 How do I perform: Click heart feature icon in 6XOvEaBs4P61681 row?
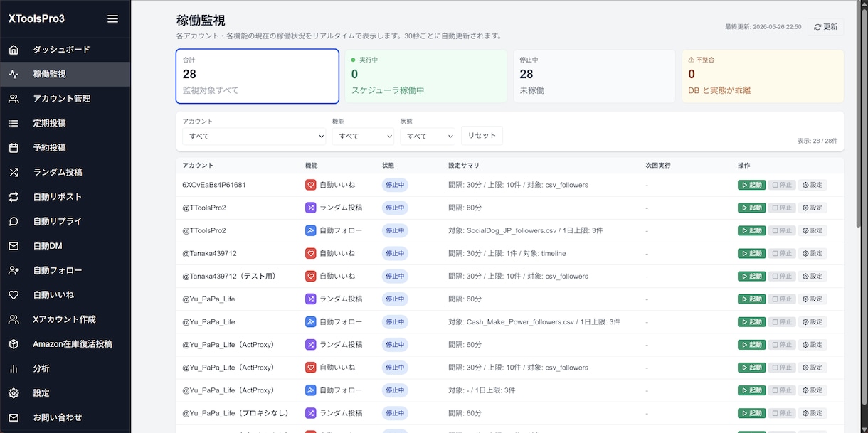tap(310, 185)
